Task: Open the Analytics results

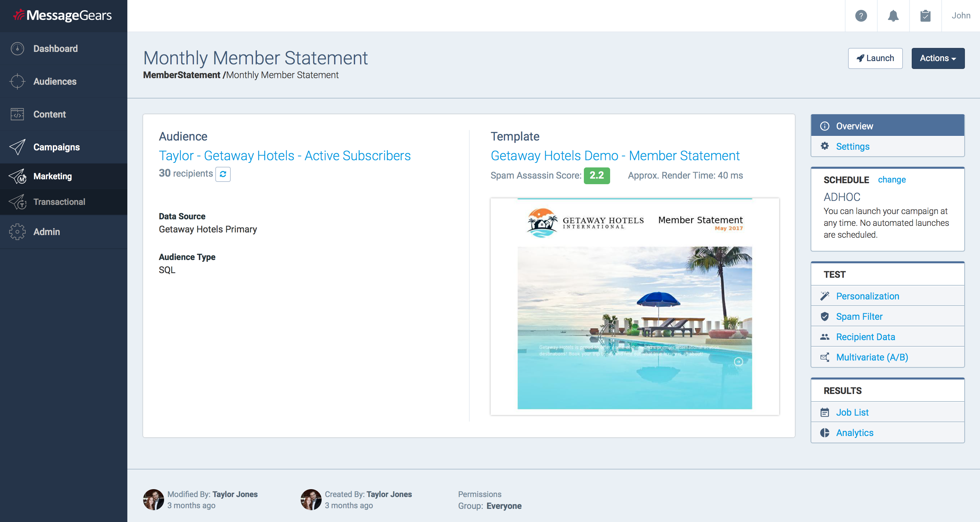Action: point(854,433)
